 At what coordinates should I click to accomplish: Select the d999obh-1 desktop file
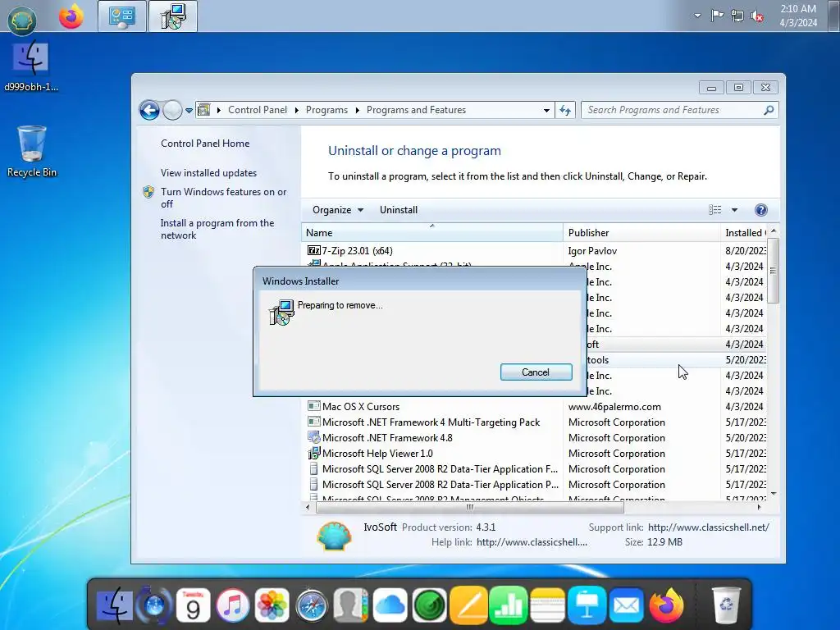click(31, 66)
